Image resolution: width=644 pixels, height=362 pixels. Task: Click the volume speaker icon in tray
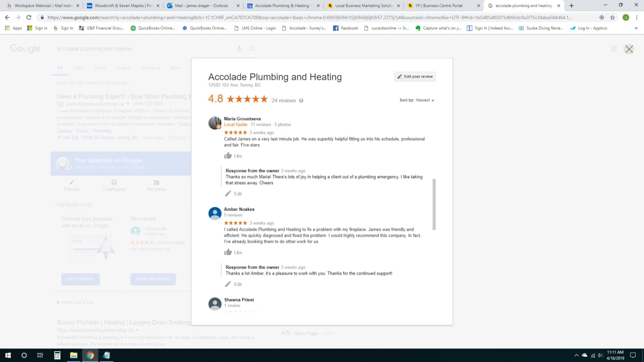coord(600,355)
